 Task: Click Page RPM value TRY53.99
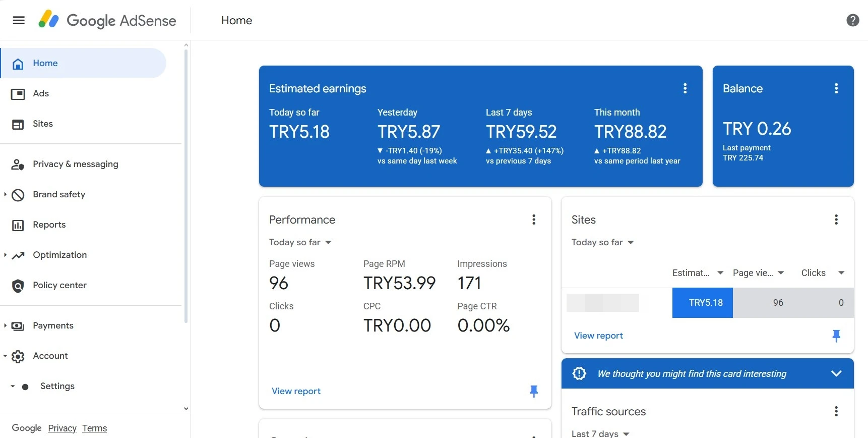[x=399, y=283]
